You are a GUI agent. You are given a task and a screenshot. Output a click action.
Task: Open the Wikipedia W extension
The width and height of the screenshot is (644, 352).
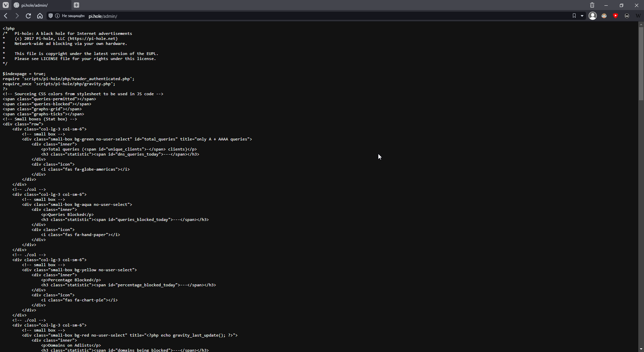tap(638, 16)
